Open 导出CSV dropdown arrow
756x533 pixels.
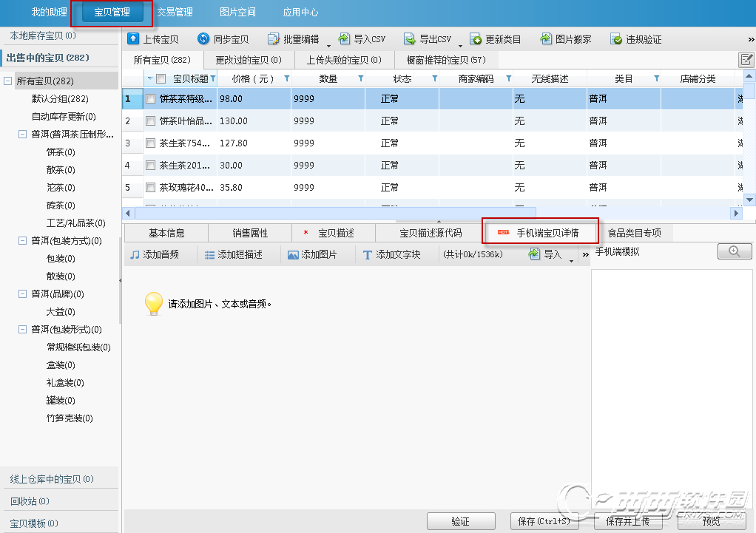[460, 46]
